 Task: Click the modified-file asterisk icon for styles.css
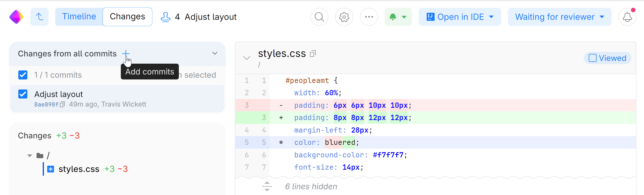coord(50,169)
